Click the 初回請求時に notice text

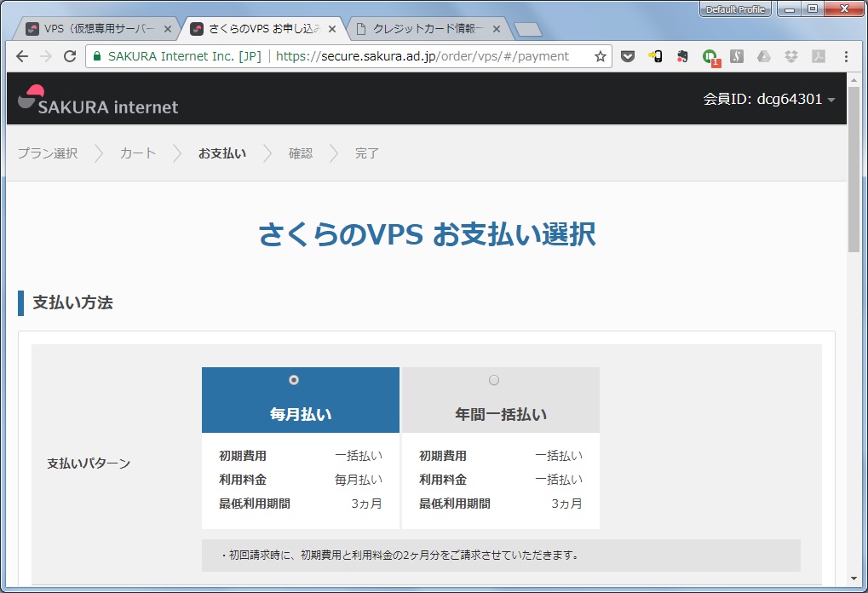click(x=400, y=555)
